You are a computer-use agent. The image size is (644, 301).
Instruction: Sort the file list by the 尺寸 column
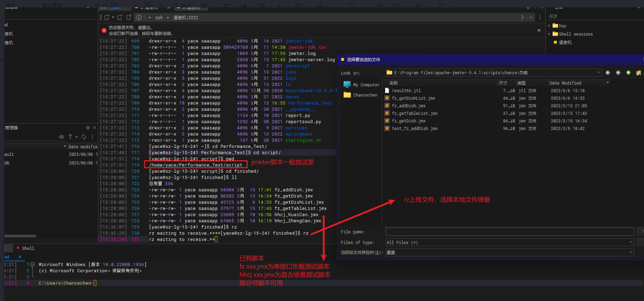506,83
